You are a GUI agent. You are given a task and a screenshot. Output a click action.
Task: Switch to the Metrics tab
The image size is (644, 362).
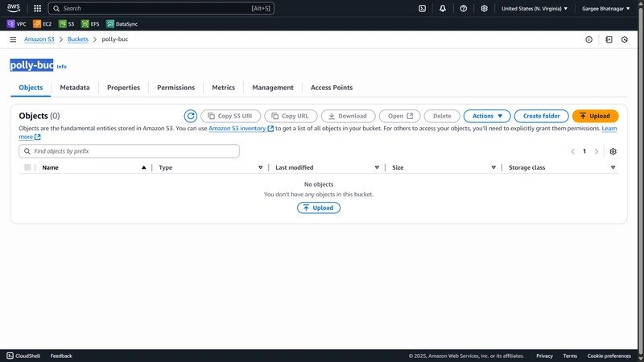[224, 88]
